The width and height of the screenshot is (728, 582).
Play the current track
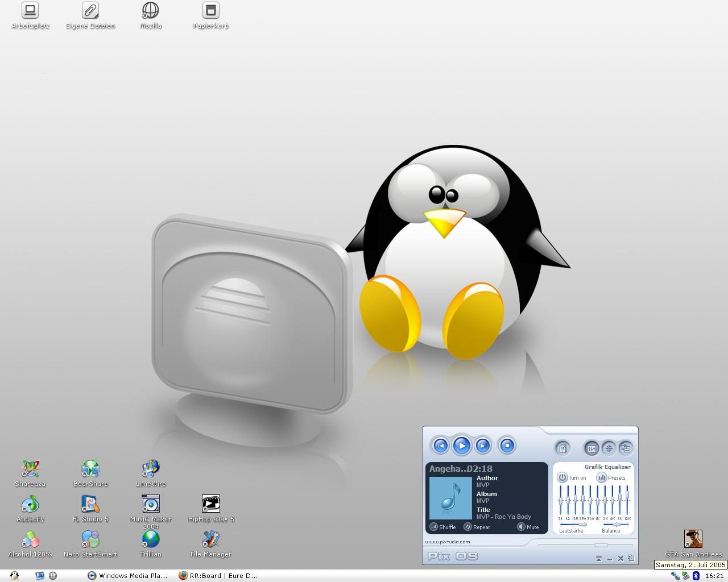click(461, 446)
